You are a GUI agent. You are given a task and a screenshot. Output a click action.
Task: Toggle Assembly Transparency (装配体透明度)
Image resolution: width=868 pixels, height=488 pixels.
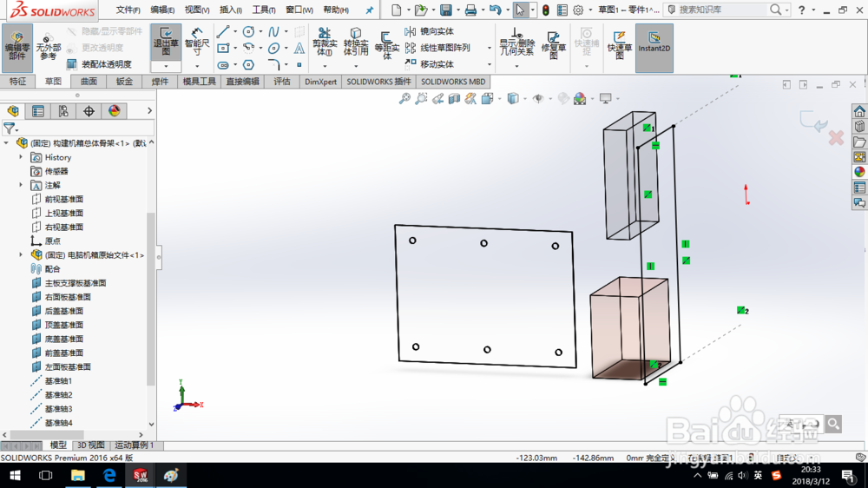(99, 64)
